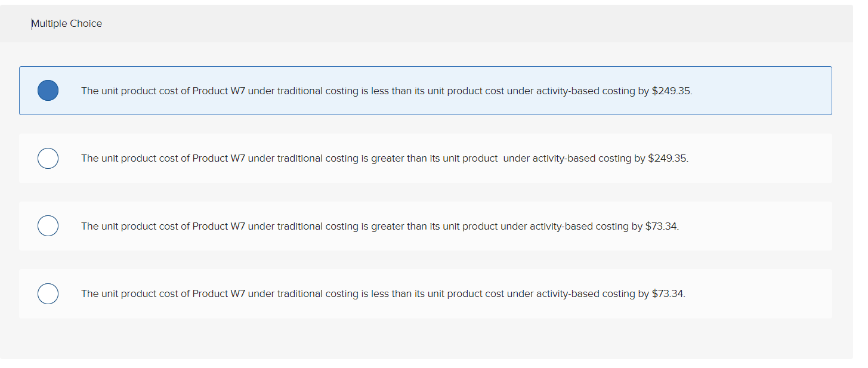
Task: Select the answer stating greater than by $249.35
Action: 385,158
